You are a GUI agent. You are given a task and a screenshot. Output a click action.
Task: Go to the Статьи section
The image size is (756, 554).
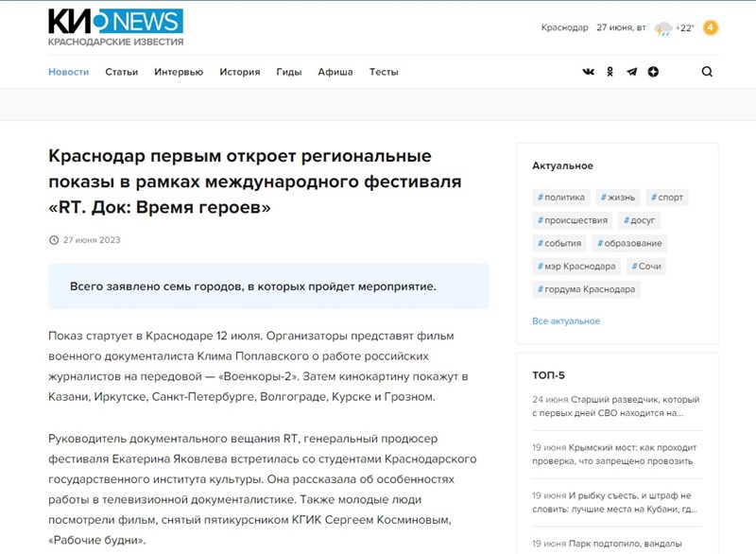click(x=122, y=72)
